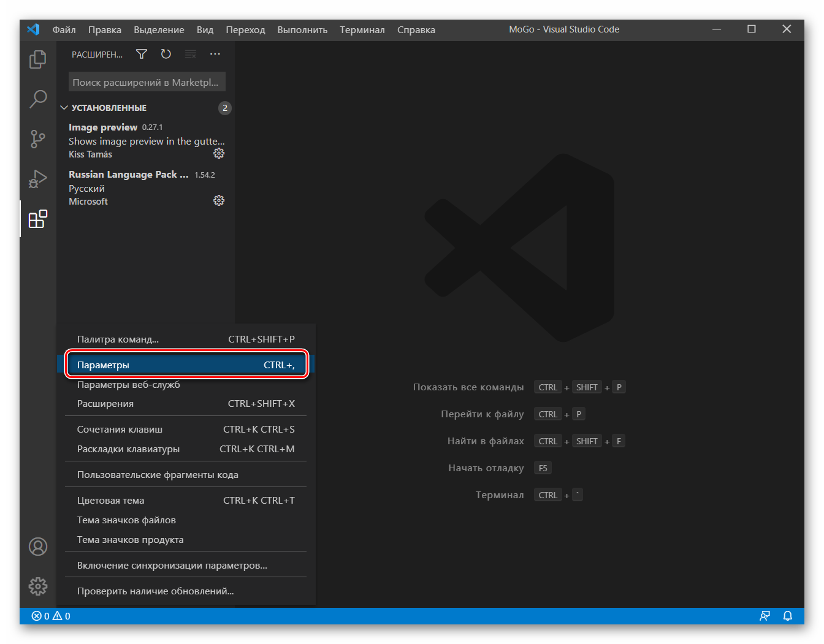The width and height of the screenshot is (824, 644).
Task: Open notifications bell in status bar
Action: (x=788, y=616)
